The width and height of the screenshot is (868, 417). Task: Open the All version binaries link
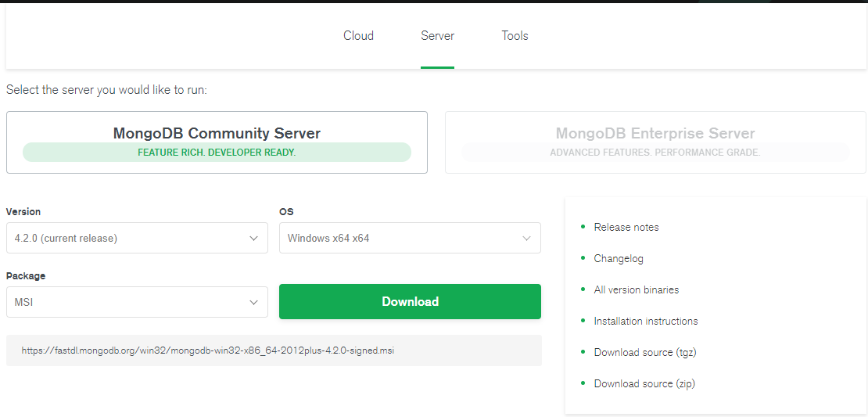pos(636,289)
